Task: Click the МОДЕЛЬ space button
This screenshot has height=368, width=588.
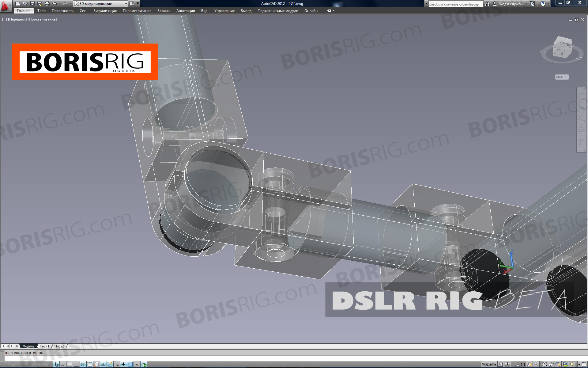Action: point(489,365)
